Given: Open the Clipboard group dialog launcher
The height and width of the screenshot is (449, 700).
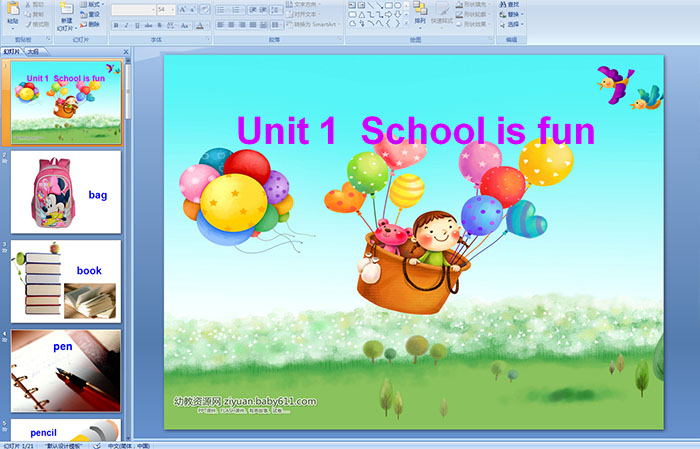Looking at the screenshot, I should [49, 39].
